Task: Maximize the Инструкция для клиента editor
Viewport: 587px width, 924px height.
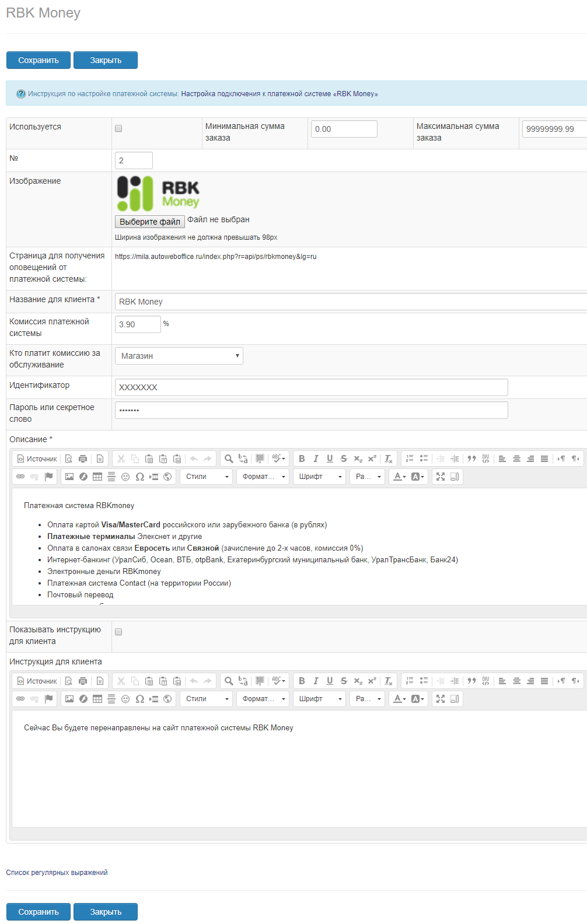Action: (x=441, y=699)
